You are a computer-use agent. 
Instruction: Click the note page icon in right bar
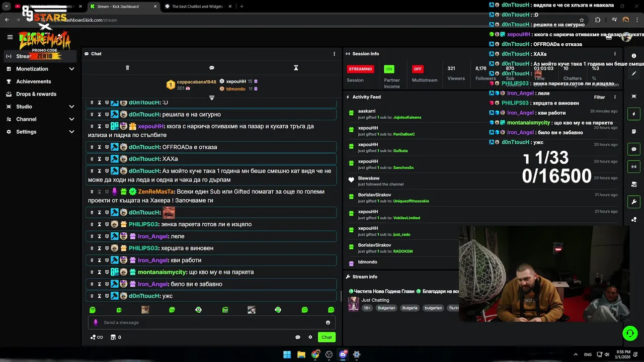[634, 132]
